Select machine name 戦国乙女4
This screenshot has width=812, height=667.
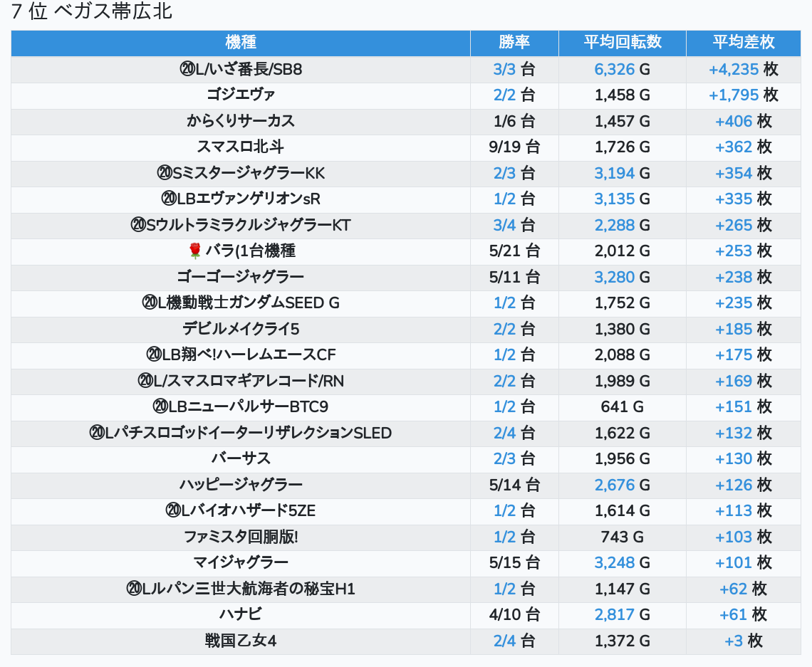241,641
